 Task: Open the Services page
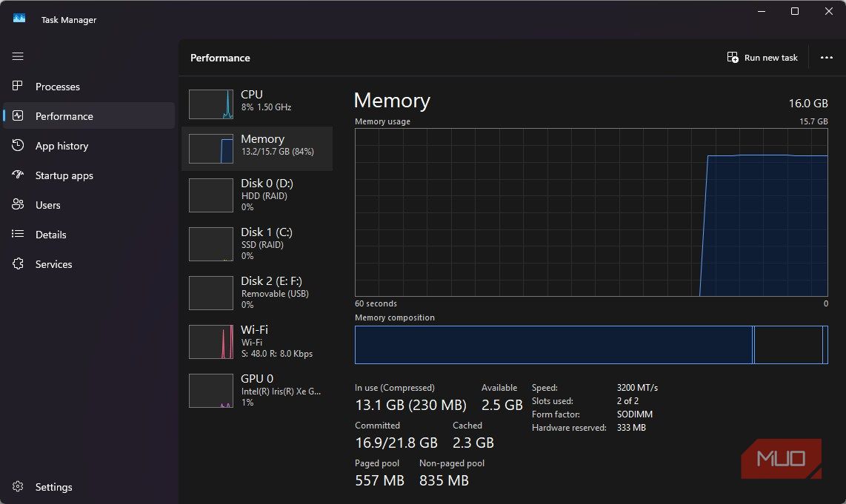88,264
